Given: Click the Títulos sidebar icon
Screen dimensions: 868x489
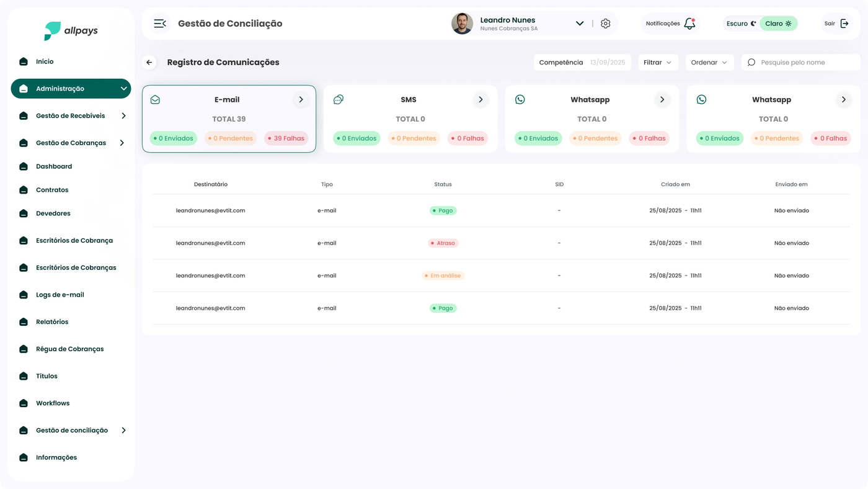Looking at the screenshot, I should 24,376.
